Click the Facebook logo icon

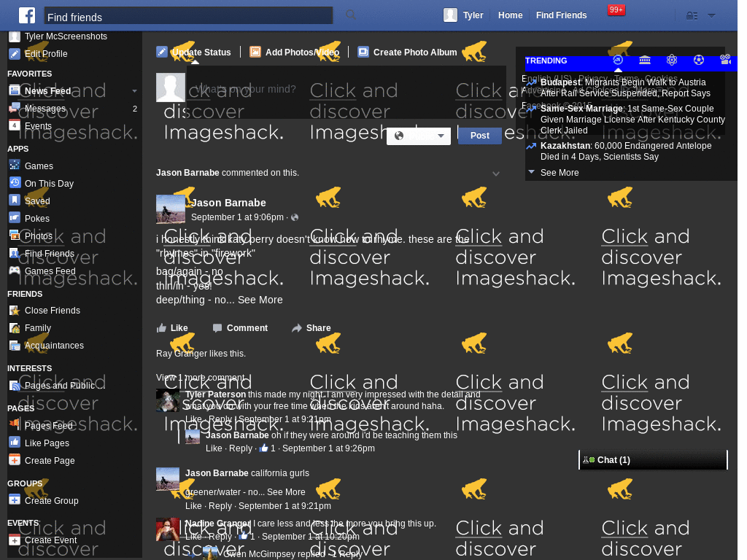coord(27,15)
